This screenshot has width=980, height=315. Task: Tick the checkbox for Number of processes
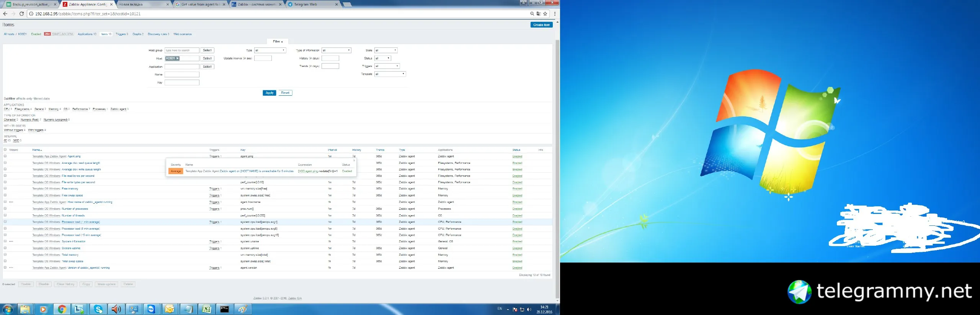click(5, 209)
